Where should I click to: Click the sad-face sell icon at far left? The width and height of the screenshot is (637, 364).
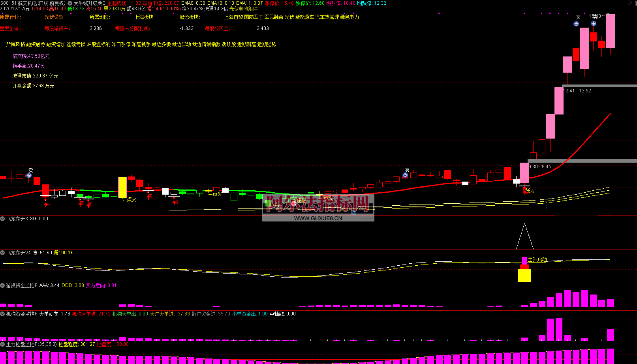[x=29, y=175]
